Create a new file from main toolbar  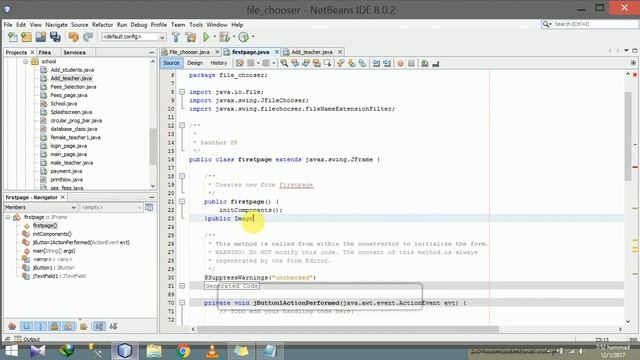13,37
